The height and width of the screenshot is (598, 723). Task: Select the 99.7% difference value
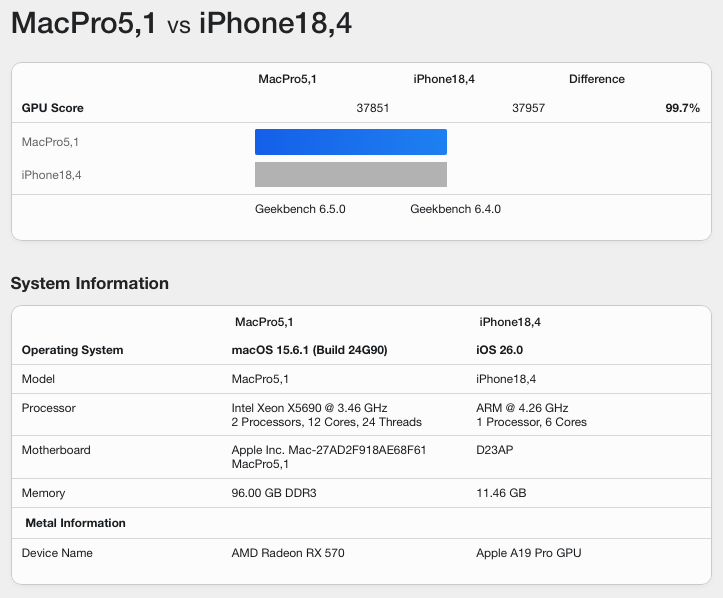(x=682, y=108)
